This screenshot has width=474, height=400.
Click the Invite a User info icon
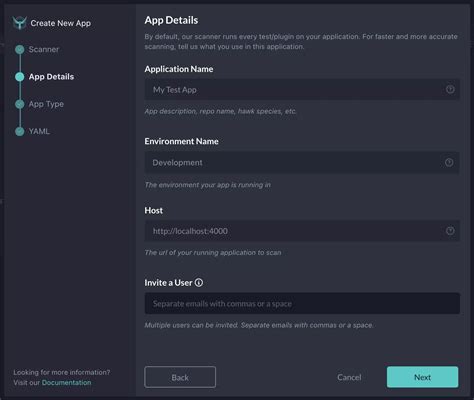point(199,283)
